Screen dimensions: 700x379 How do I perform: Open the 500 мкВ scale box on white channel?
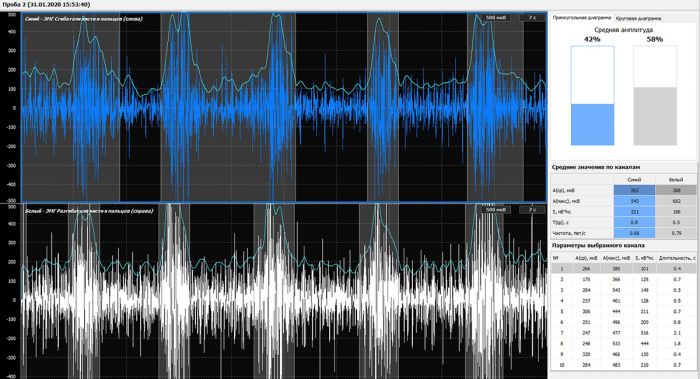tap(496, 210)
